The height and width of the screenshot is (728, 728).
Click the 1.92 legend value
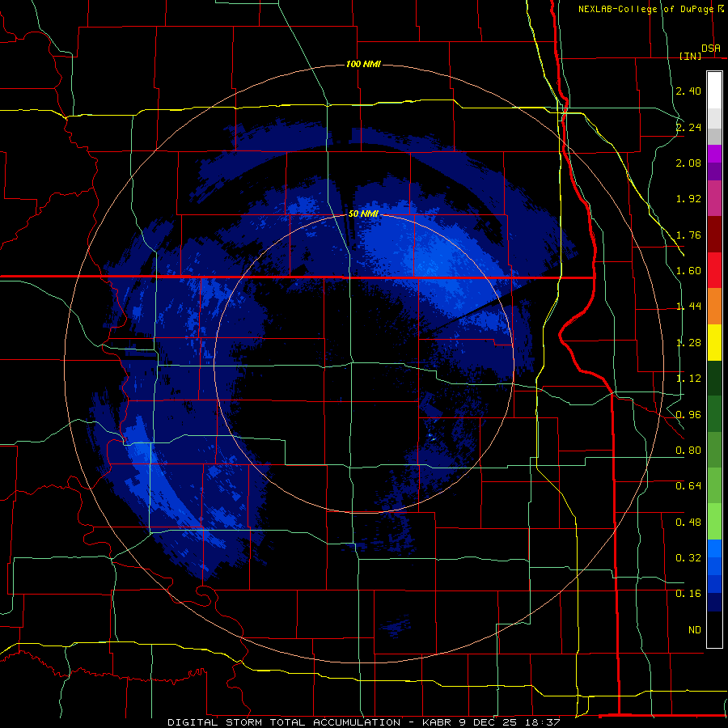tap(688, 199)
